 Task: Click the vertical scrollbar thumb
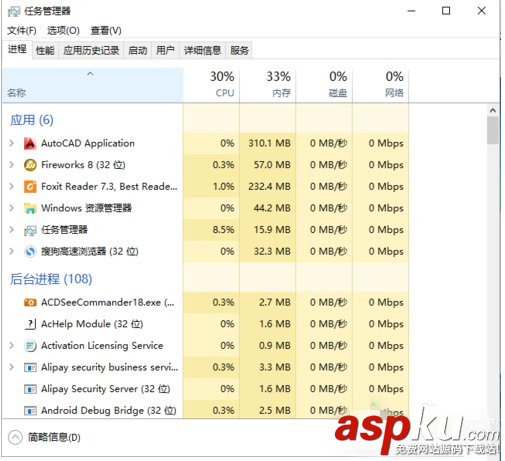click(x=493, y=130)
